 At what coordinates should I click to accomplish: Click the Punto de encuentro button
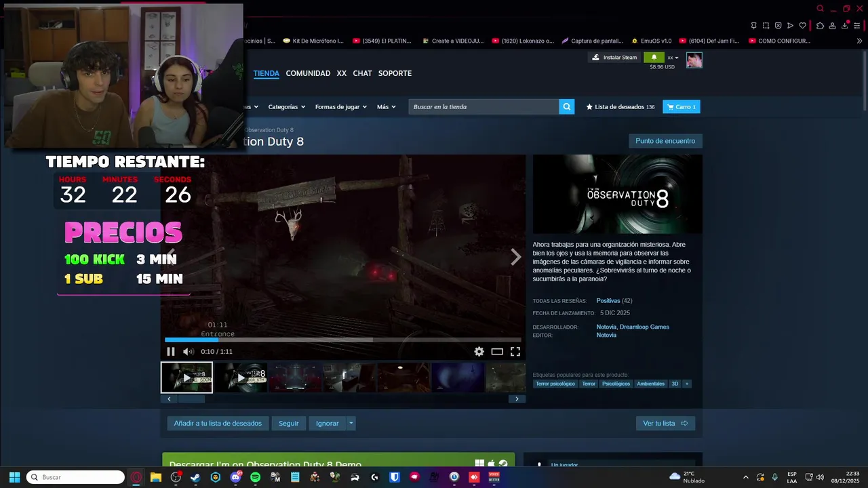(665, 141)
